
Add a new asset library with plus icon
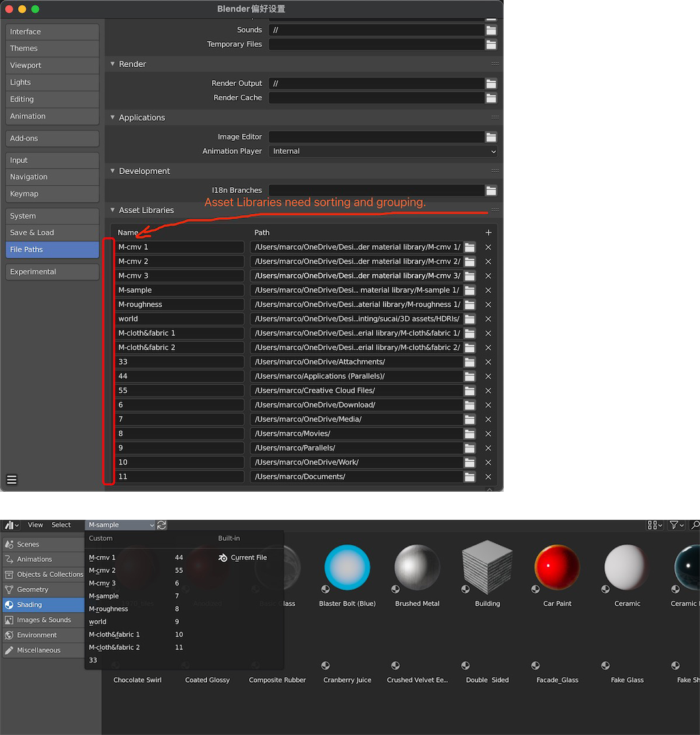(488, 232)
